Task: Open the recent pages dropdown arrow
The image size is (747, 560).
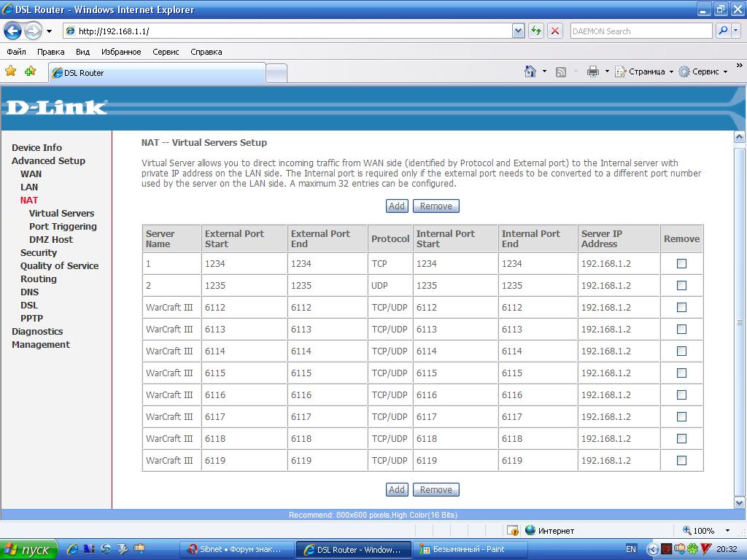Action: [x=49, y=31]
